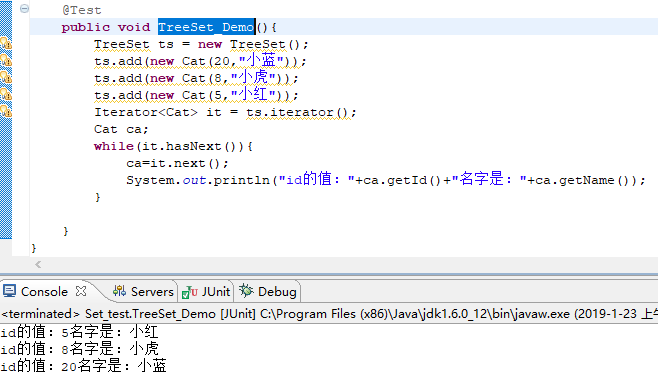Image resolution: width=658 pixels, height=376 pixels.
Task: Click the Debug bug icon
Action: 246,290
